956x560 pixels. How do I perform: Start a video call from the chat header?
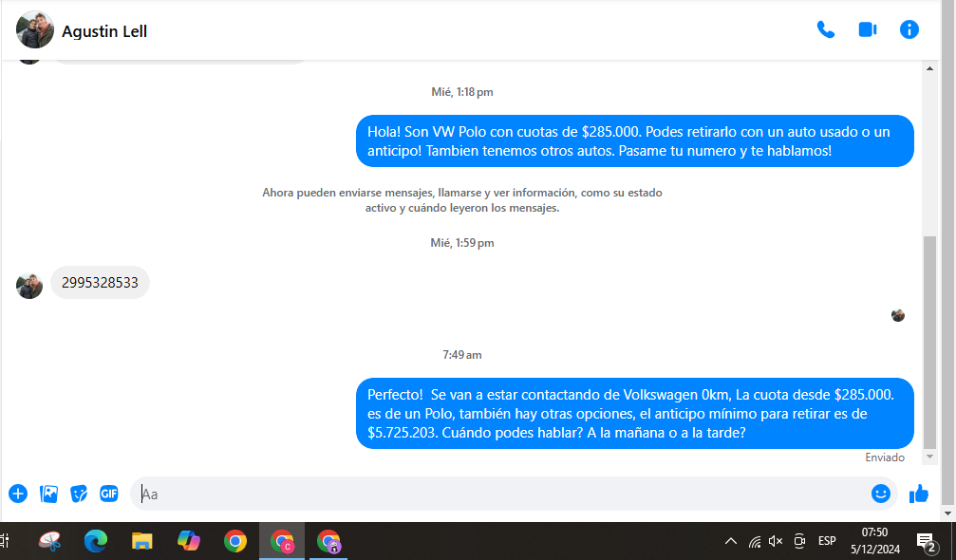867,29
